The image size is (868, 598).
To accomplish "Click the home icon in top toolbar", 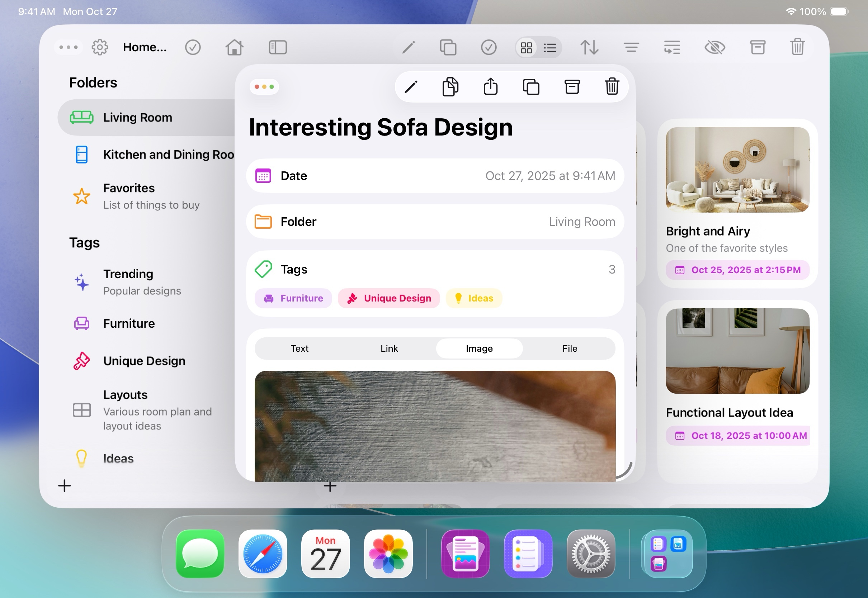I will pos(234,48).
